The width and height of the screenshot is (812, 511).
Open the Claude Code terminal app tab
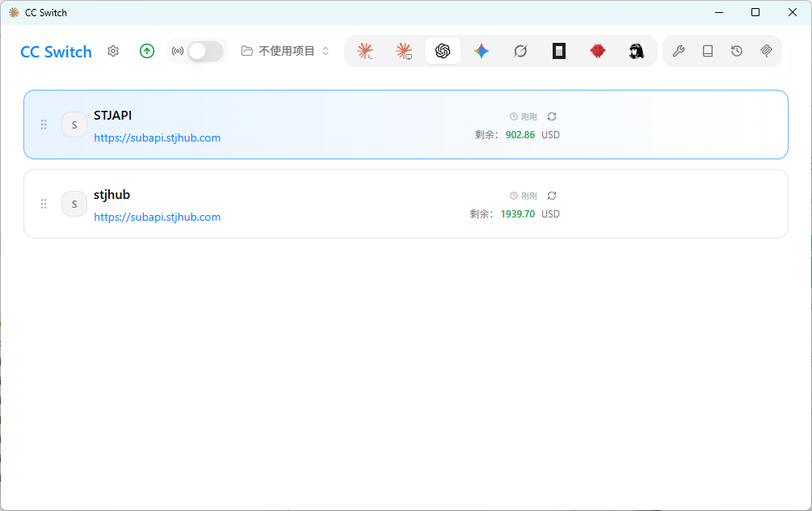pos(365,51)
